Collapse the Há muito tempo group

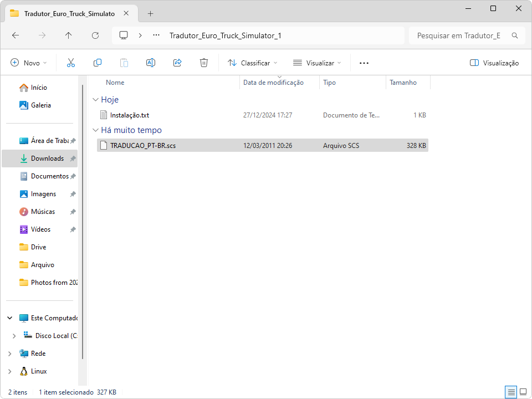tap(95, 130)
